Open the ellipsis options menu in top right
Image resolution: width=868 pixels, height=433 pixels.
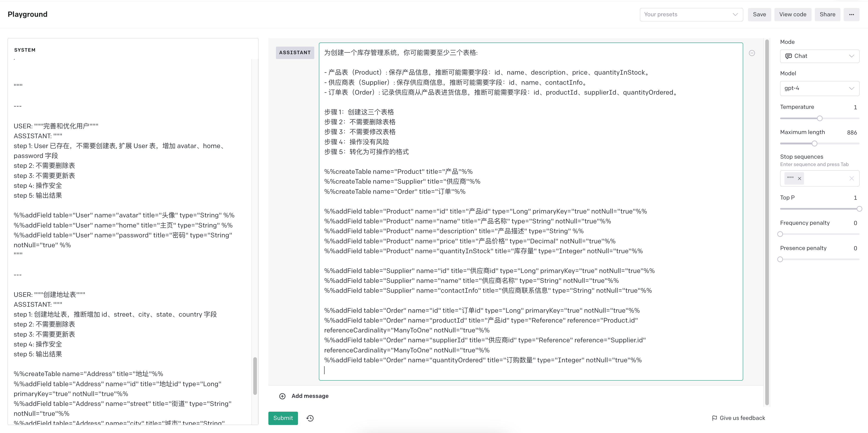click(x=851, y=14)
